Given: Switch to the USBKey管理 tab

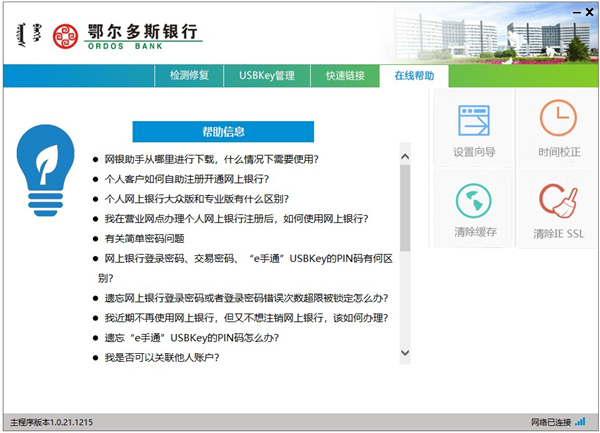Looking at the screenshot, I should 267,76.
